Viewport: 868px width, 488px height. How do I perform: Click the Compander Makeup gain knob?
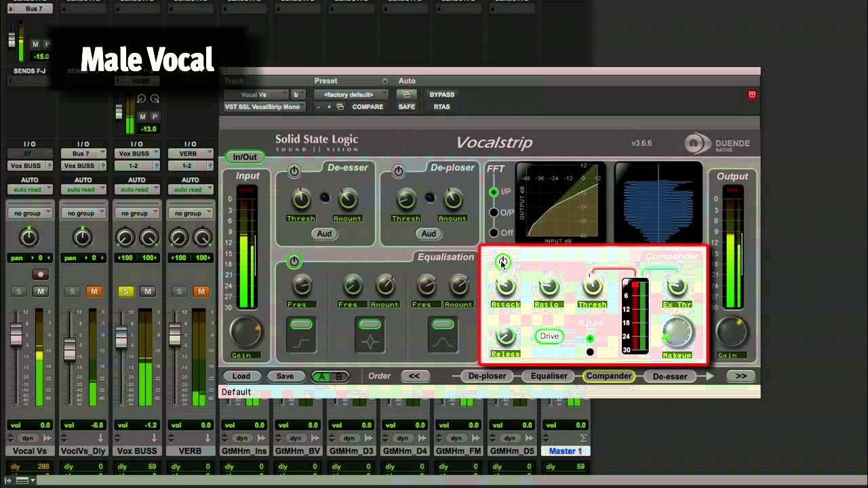coord(677,333)
